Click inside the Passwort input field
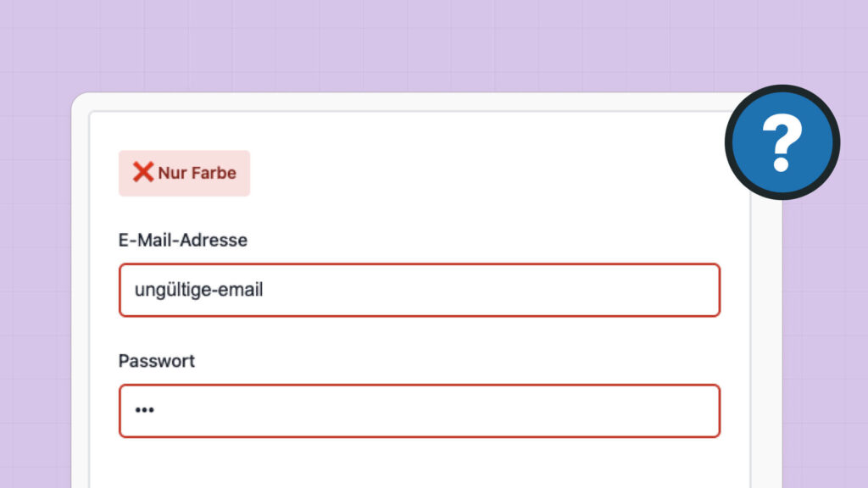868x488 pixels. (419, 411)
